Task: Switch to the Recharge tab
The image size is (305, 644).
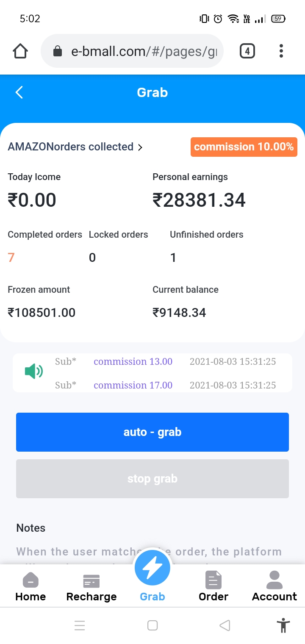Action: [x=91, y=587]
